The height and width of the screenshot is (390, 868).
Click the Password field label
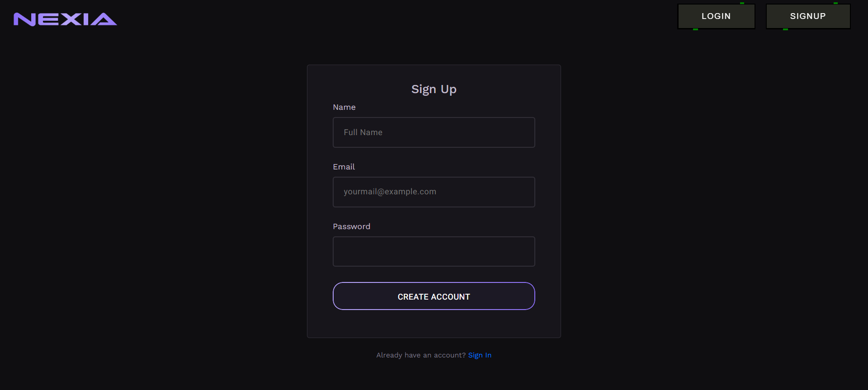351,226
